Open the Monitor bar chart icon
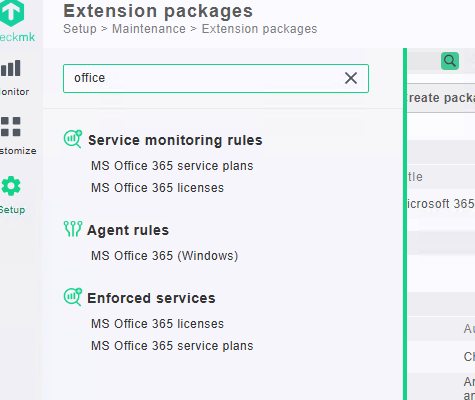The image size is (475, 400). click(x=11, y=68)
